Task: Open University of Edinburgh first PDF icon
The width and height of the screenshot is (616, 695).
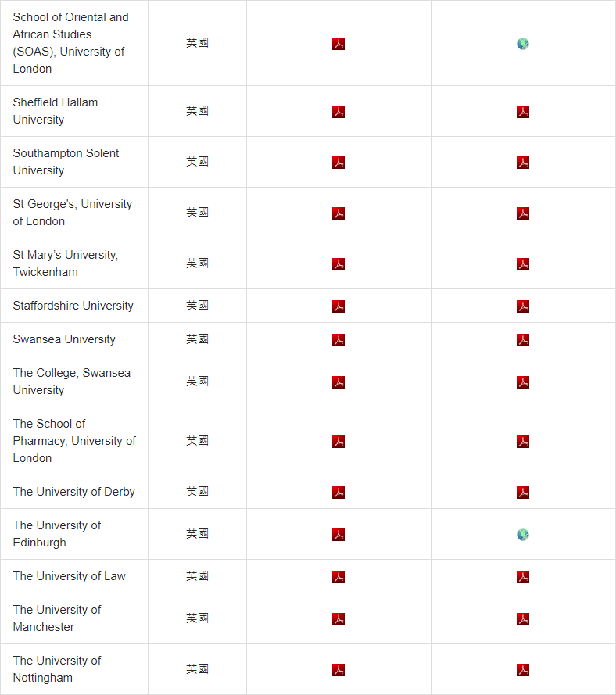Action: (338, 535)
